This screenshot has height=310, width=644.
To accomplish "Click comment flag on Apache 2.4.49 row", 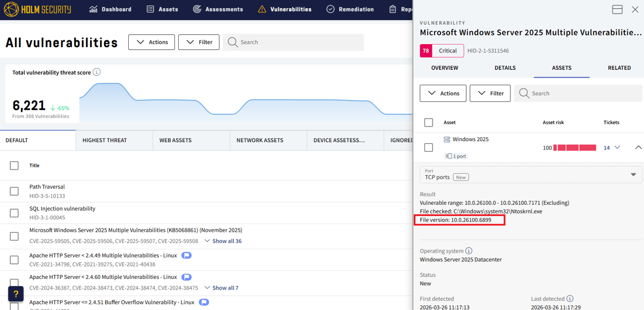I will (x=186, y=255).
